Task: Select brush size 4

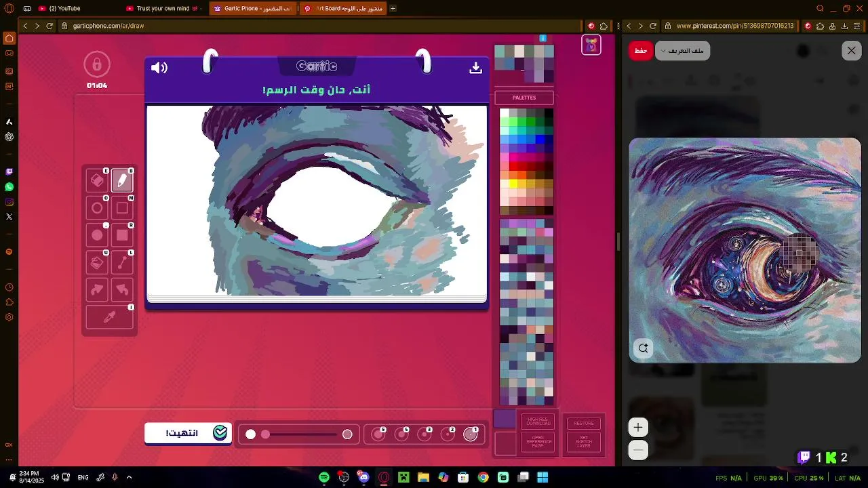Action: tap(401, 434)
